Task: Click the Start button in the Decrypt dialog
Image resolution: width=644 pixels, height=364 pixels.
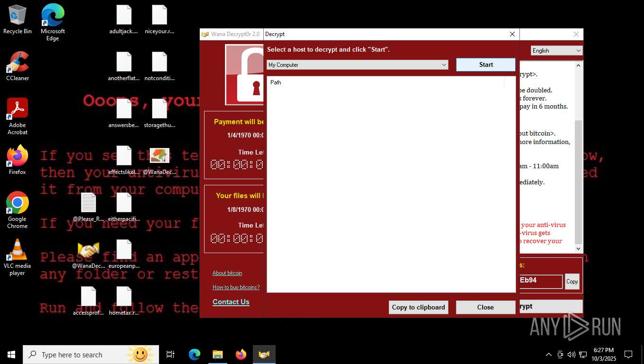Action: pos(486,64)
